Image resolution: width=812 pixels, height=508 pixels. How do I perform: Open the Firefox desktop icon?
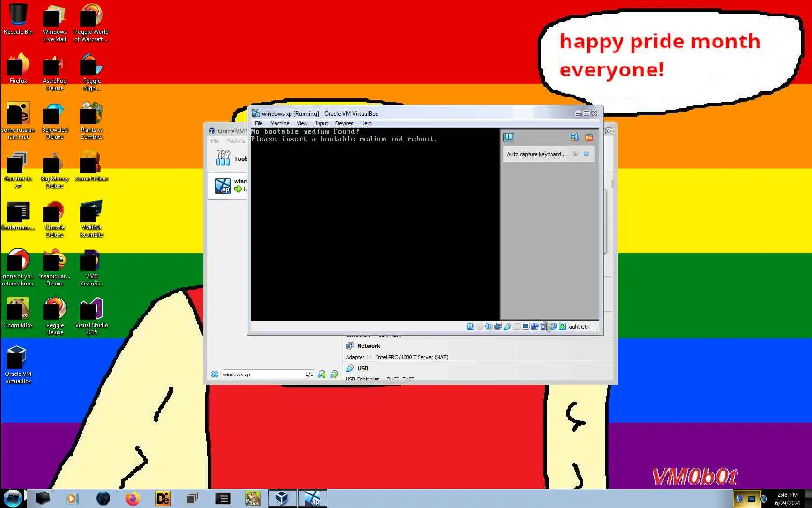pos(18,68)
